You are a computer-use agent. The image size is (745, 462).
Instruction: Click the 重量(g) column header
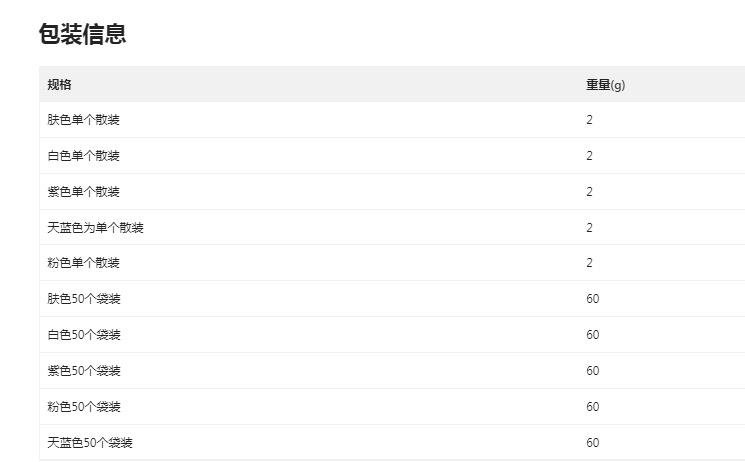(x=605, y=85)
